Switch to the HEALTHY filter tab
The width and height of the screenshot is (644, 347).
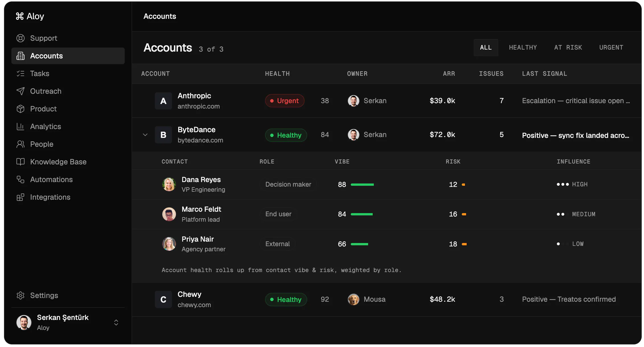(x=523, y=48)
